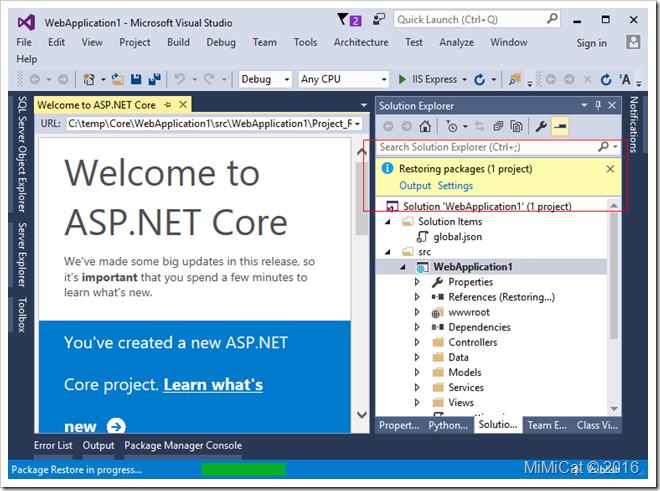Expand the References (Restoring...) node
Viewport: 660px width, 491px height.
point(417,297)
